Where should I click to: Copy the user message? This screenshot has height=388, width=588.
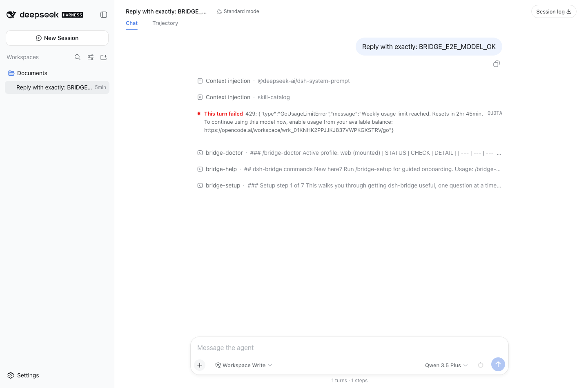[x=497, y=64]
